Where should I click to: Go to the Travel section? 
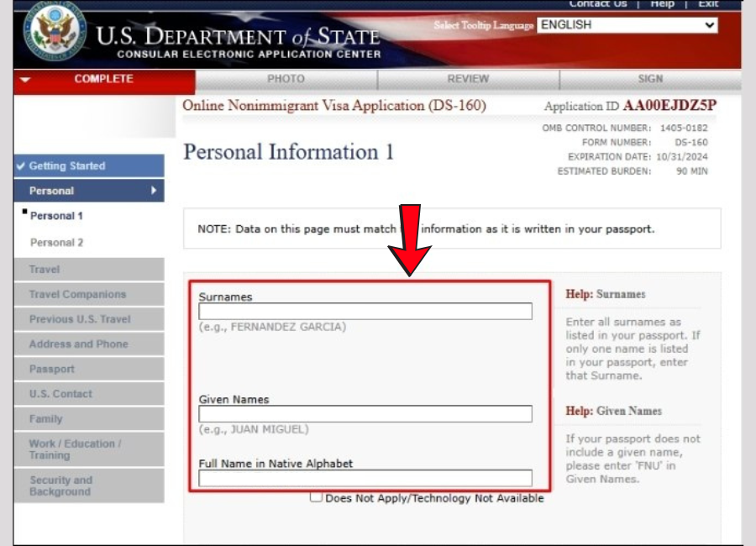[x=89, y=269]
